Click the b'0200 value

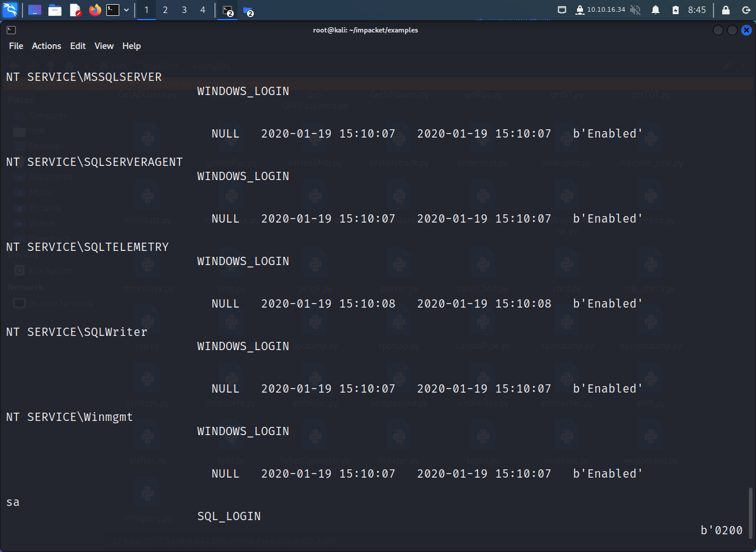(722, 531)
